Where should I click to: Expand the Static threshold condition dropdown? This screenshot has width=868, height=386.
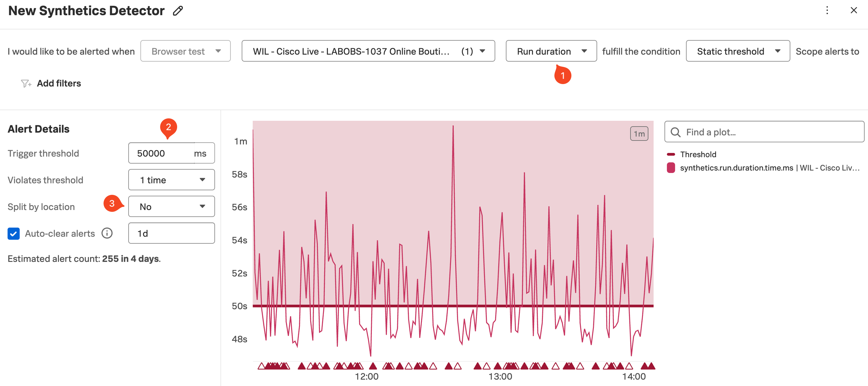click(738, 51)
